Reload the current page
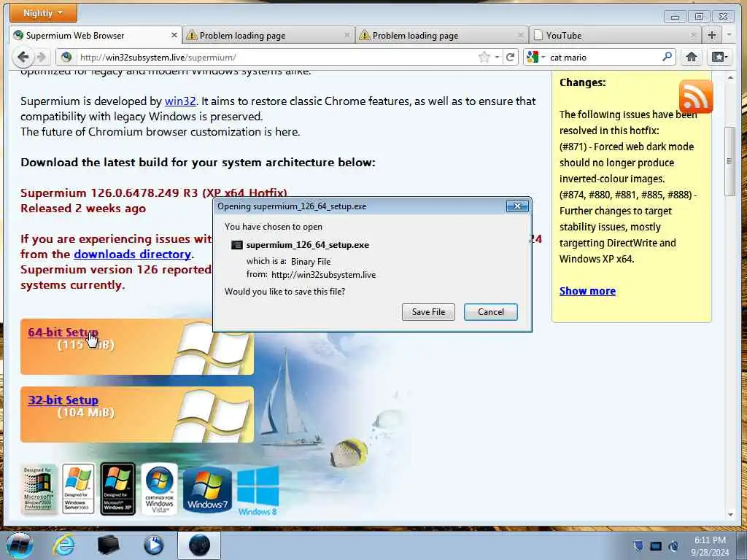 tap(510, 57)
